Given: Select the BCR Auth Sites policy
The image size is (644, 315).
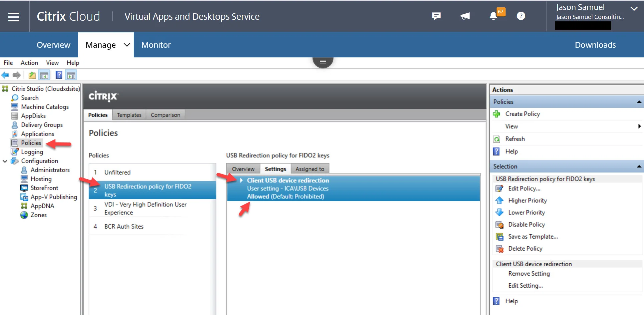Looking at the screenshot, I should click(152, 226).
